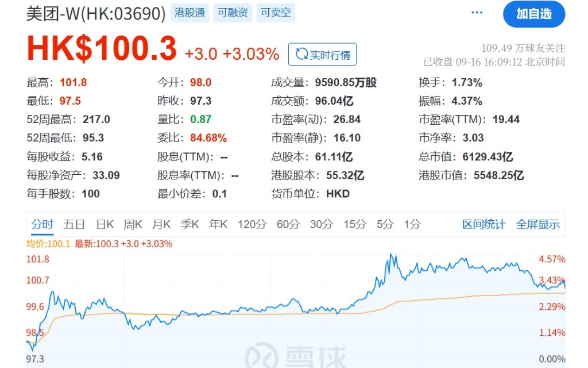Click the 99.6 left axis label
This screenshot has height=368, width=588.
point(35,307)
